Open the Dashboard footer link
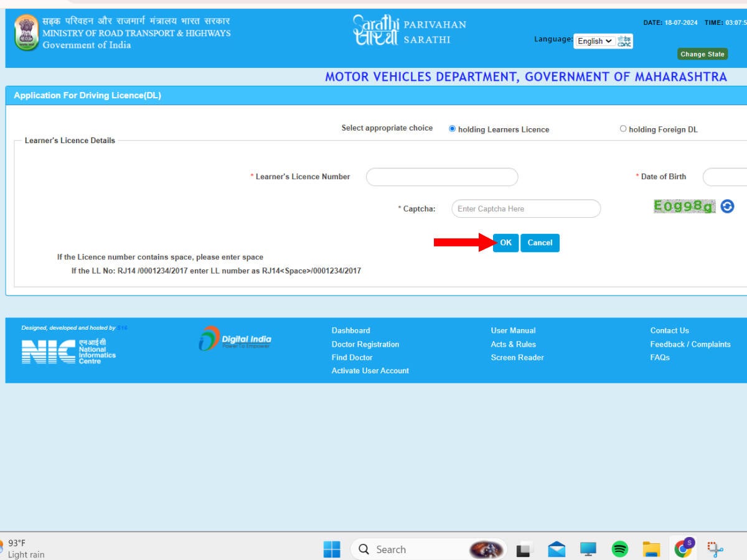 [x=350, y=330]
